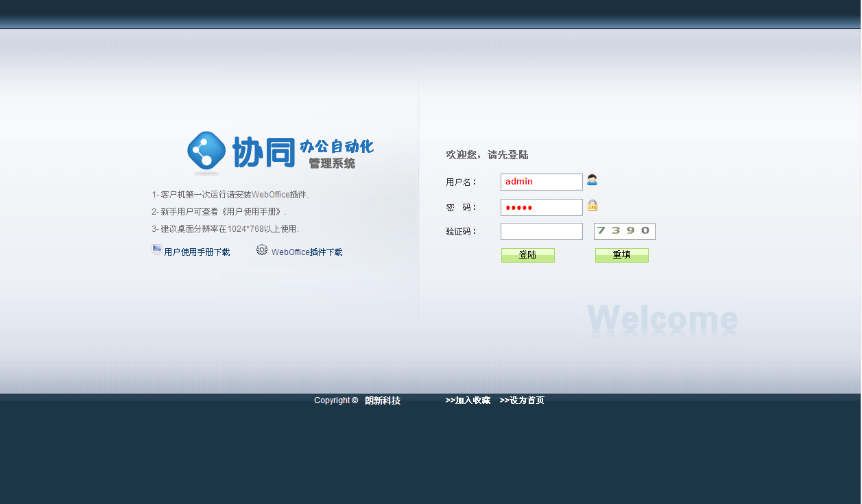
Task: Click the blue share-shaped logo icon
Action: coord(206,152)
